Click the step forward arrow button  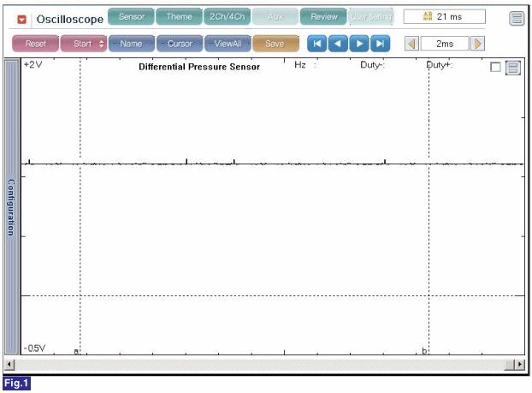(359, 44)
